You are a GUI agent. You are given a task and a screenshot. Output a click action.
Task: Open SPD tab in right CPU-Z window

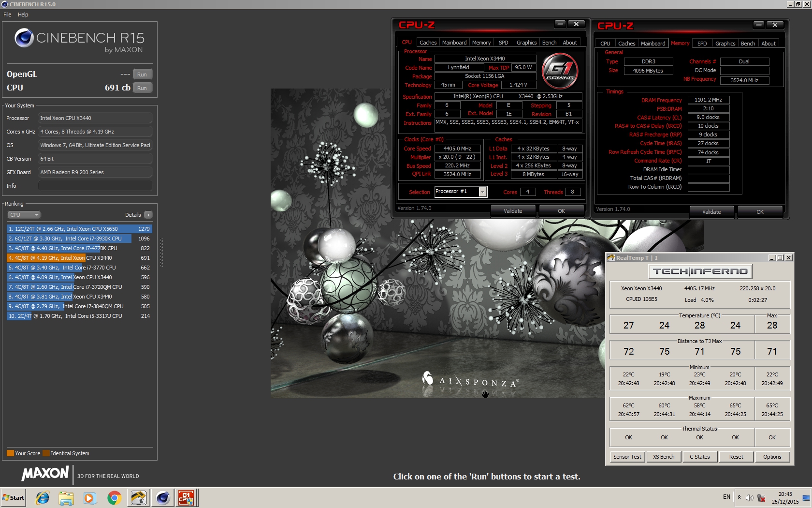(x=702, y=44)
